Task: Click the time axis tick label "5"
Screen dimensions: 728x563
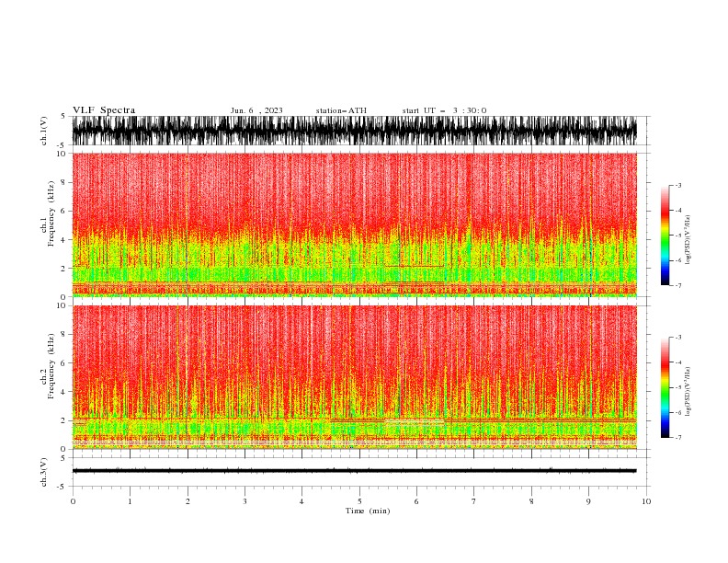Action: [359, 501]
